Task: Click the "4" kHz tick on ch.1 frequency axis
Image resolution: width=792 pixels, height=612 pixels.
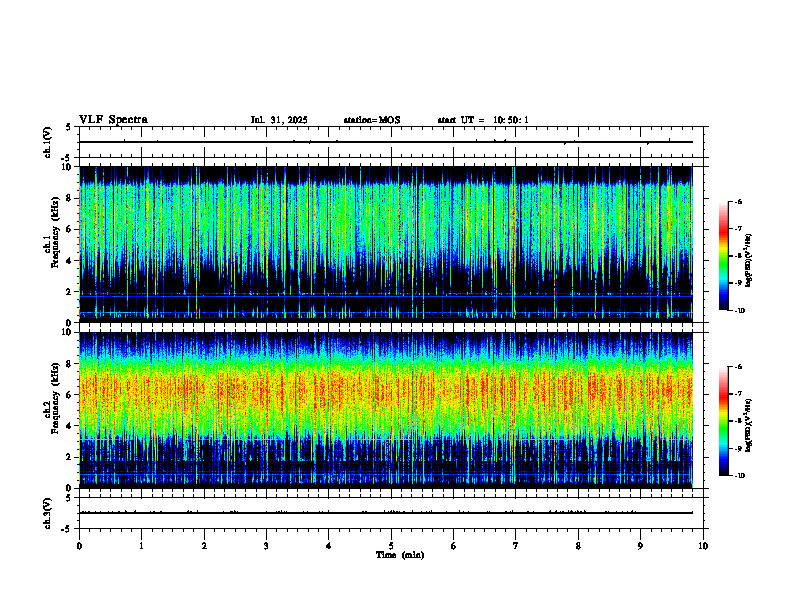Action: tap(71, 261)
